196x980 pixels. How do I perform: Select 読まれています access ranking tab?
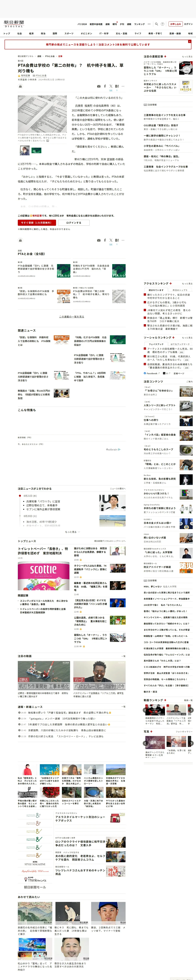click(x=156, y=290)
